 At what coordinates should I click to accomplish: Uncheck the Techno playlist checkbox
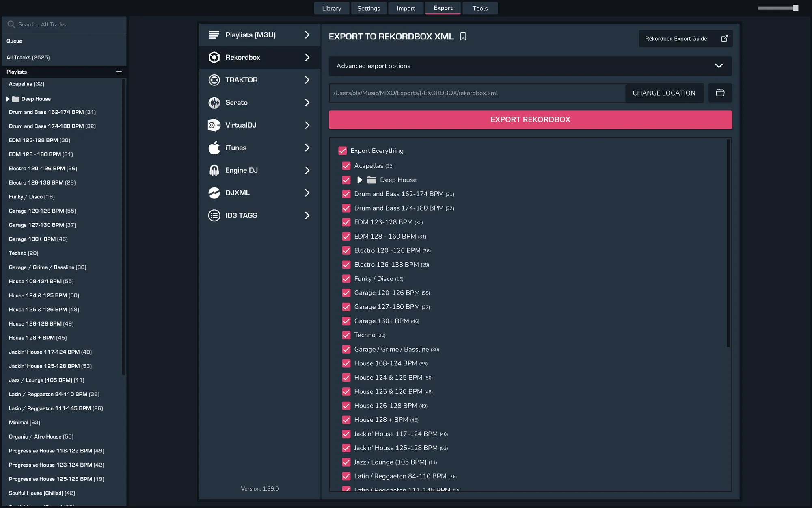[346, 335]
